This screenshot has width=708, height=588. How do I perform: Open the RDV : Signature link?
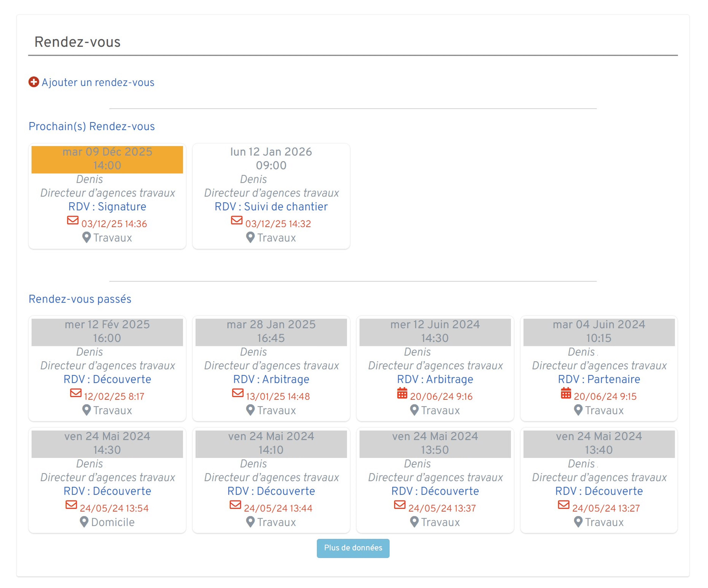107,206
